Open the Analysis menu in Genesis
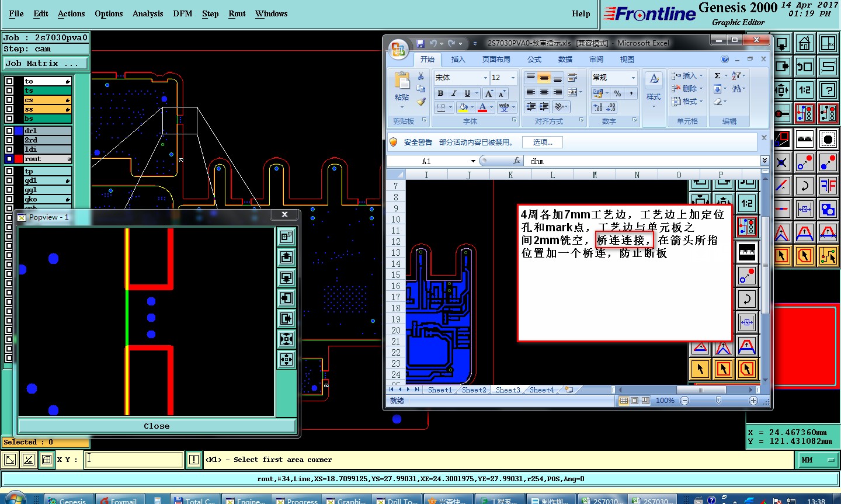The height and width of the screenshot is (504, 841). [148, 13]
